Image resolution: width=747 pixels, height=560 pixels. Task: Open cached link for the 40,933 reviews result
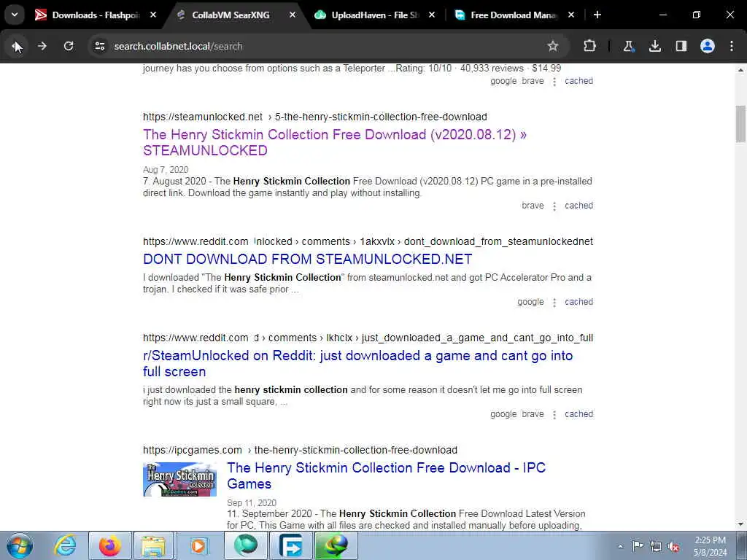[x=578, y=81]
